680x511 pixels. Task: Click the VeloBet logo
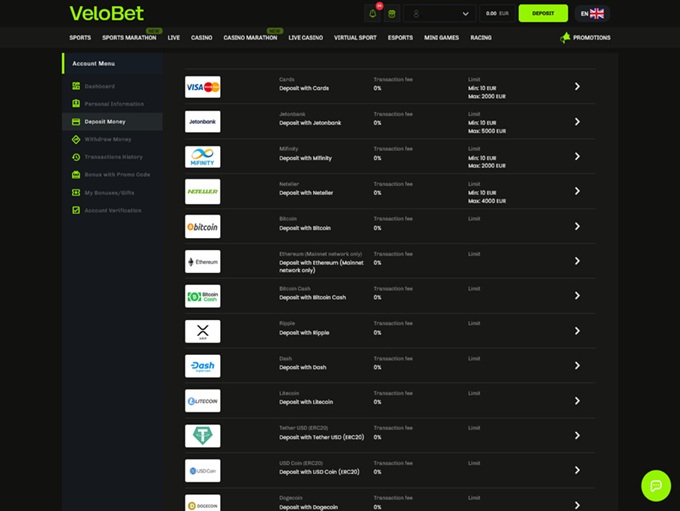106,14
